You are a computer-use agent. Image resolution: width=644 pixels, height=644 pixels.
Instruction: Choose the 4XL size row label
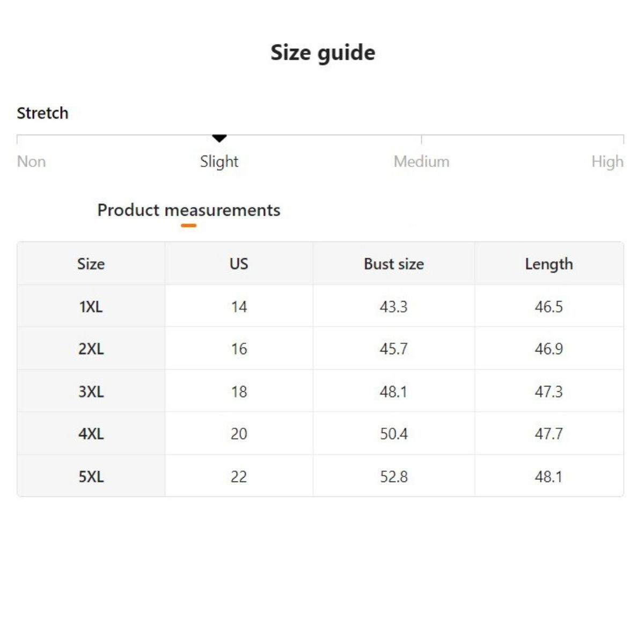tap(91, 434)
